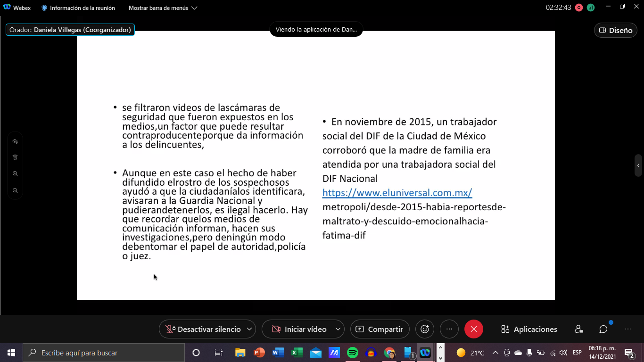This screenshot has height=362, width=644.
Task: Click the Meet Now camera tray icon
Action: pyautogui.click(x=507, y=353)
